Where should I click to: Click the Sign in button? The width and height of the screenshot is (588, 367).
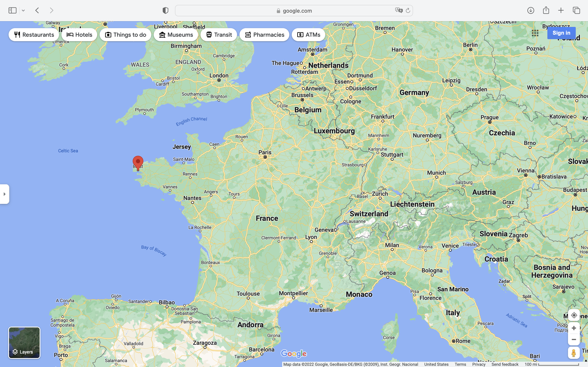561,33
